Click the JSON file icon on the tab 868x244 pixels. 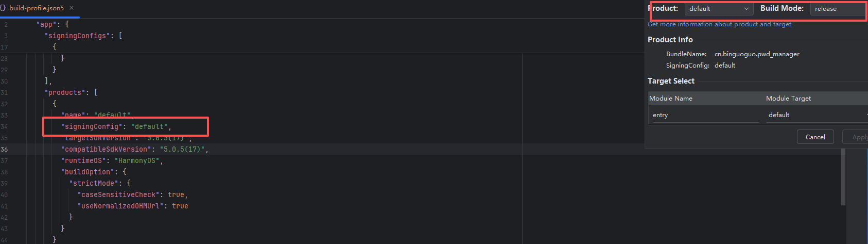[x=3, y=8]
